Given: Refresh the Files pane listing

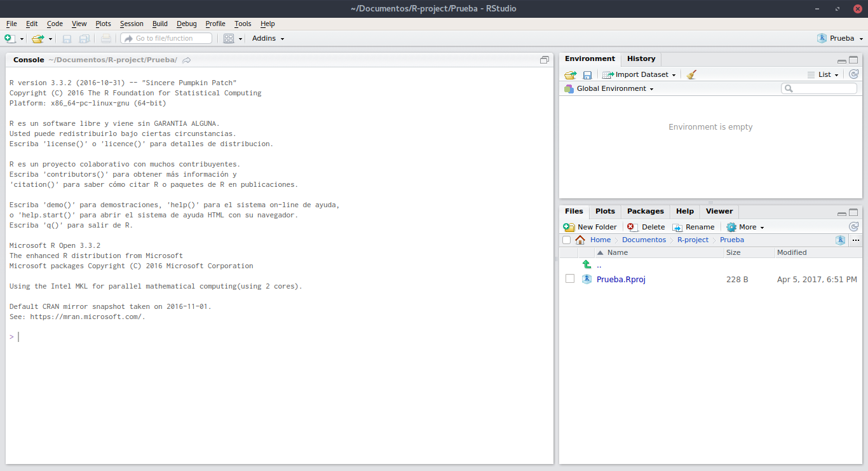Looking at the screenshot, I should point(853,227).
